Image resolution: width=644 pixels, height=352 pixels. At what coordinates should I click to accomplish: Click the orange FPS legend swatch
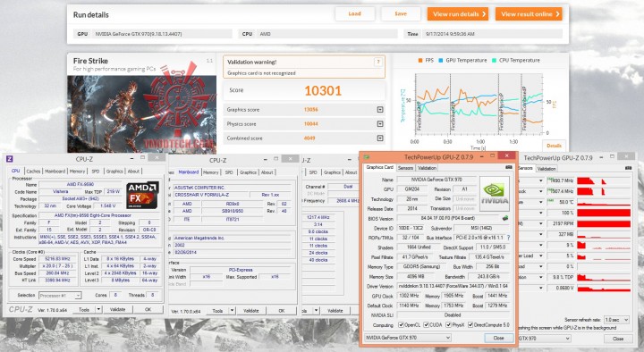(x=420, y=61)
